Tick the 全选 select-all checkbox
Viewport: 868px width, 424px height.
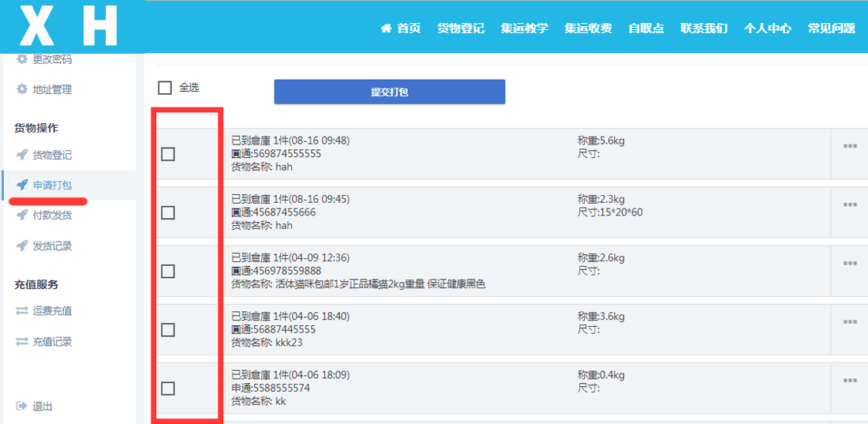click(165, 88)
